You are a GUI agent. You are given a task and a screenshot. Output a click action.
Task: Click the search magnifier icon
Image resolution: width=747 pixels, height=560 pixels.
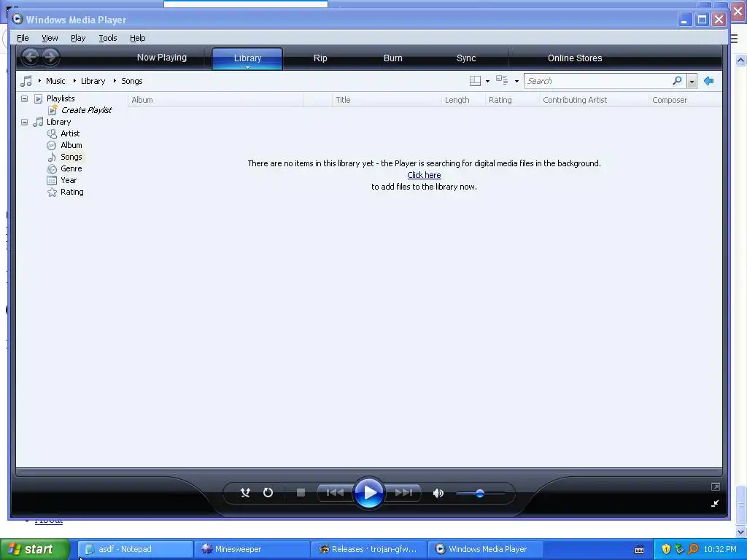(677, 81)
